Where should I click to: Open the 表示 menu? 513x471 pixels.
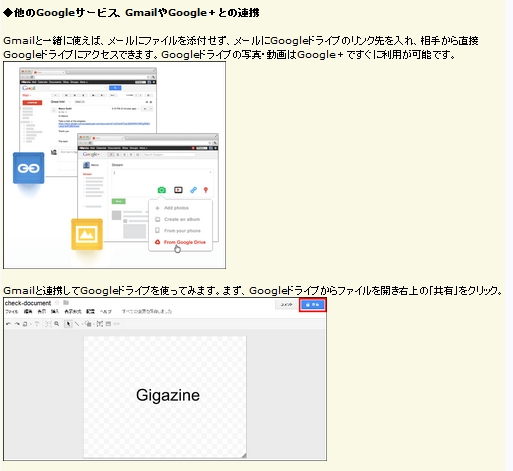pyautogui.click(x=41, y=312)
